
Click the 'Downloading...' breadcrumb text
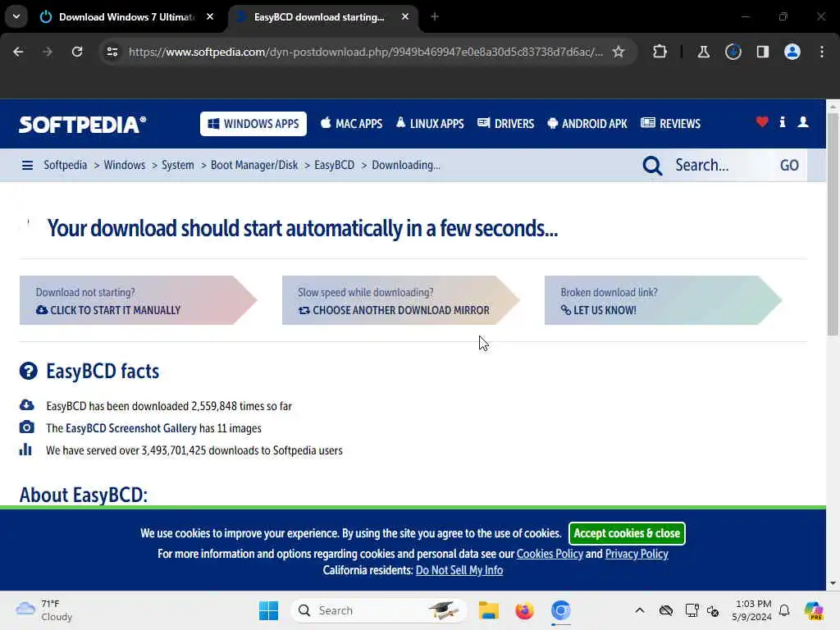click(406, 165)
